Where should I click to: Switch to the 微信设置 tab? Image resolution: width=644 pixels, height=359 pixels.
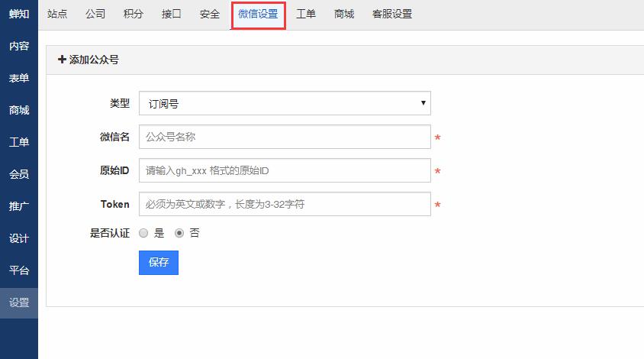(x=259, y=15)
